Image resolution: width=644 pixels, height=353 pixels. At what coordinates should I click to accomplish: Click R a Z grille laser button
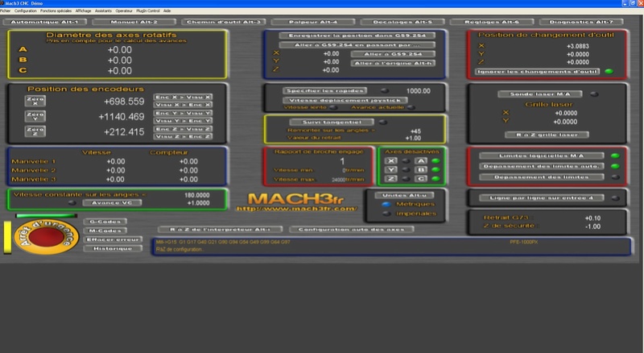click(547, 135)
